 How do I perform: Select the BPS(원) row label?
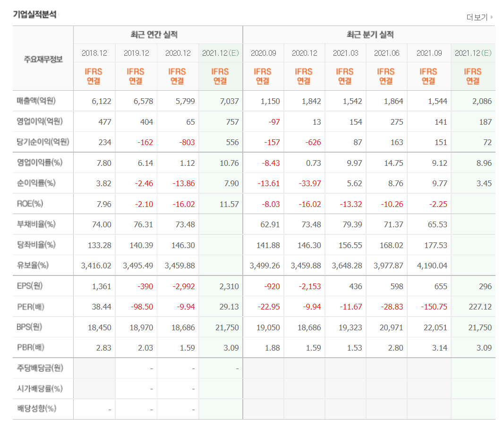[x=29, y=327]
